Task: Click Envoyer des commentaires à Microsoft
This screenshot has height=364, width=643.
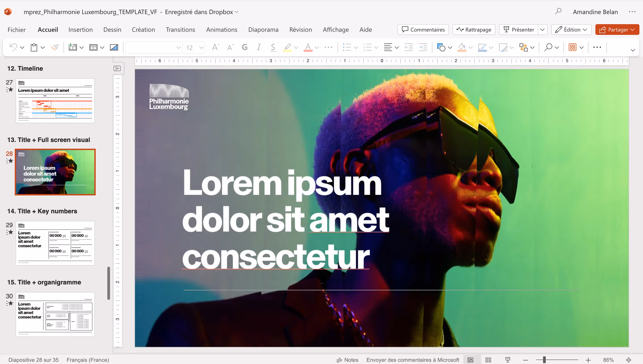Action: tap(412, 360)
